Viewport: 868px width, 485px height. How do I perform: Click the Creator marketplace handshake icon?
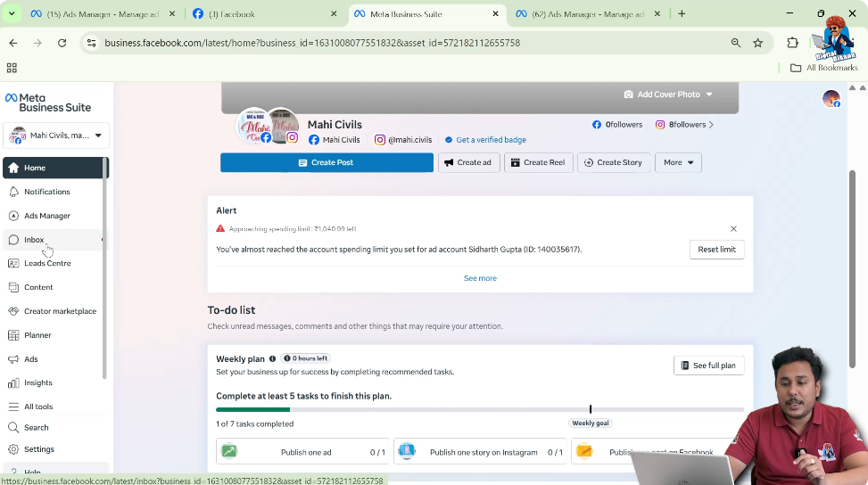[x=13, y=311]
